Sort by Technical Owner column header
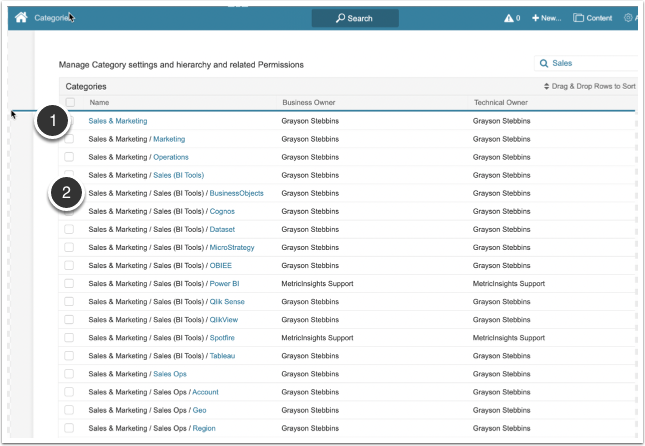 tap(502, 102)
